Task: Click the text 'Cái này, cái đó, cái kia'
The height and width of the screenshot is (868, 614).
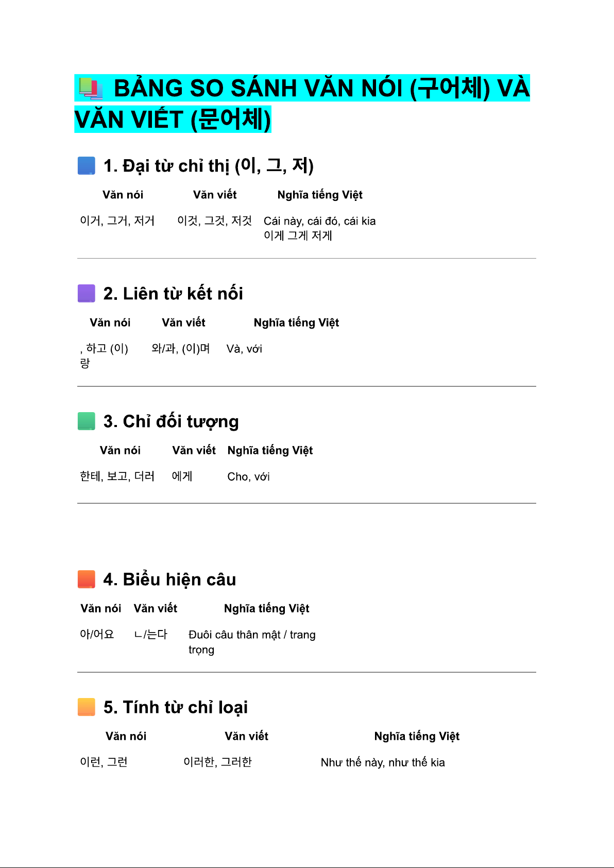Action: [x=319, y=221]
